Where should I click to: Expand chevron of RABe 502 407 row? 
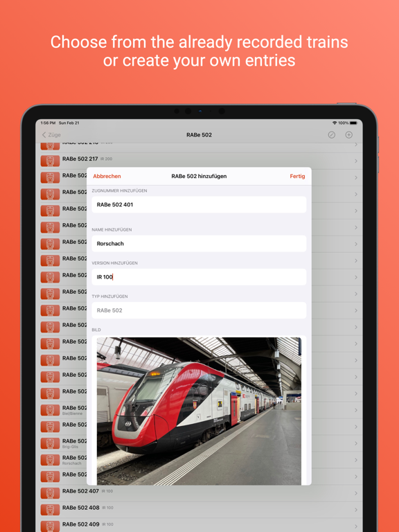click(x=356, y=493)
